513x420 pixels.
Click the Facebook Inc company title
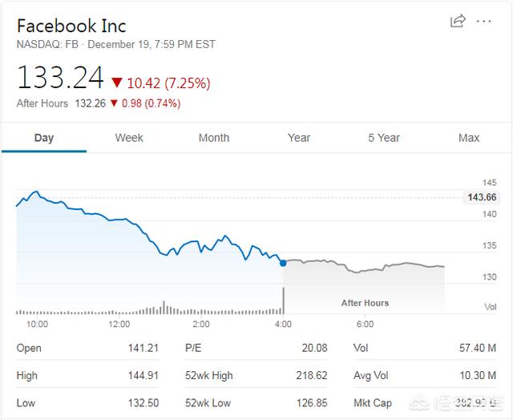pos(71,26)
